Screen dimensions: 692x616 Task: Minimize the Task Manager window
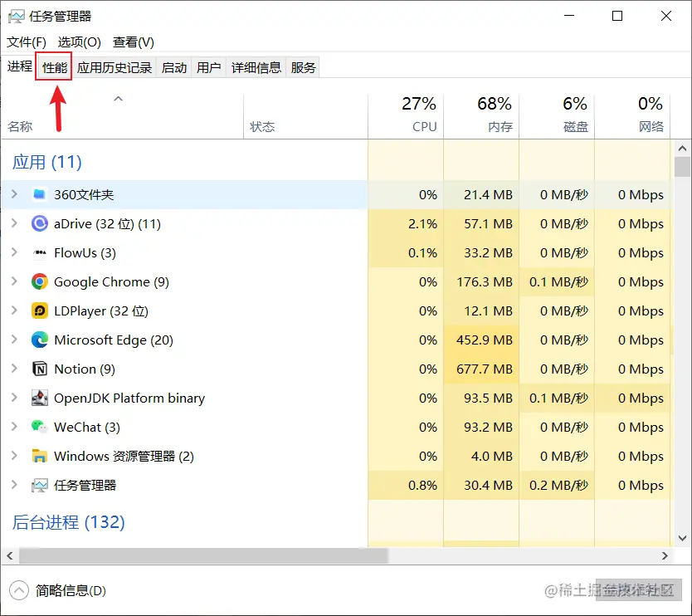tap(569, 16)
